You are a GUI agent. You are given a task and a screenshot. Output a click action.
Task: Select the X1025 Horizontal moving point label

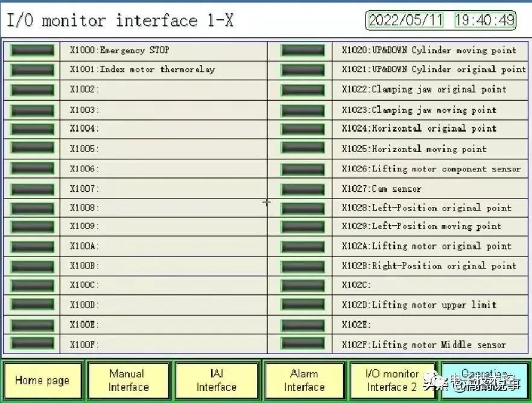click(x=414, y=149)
